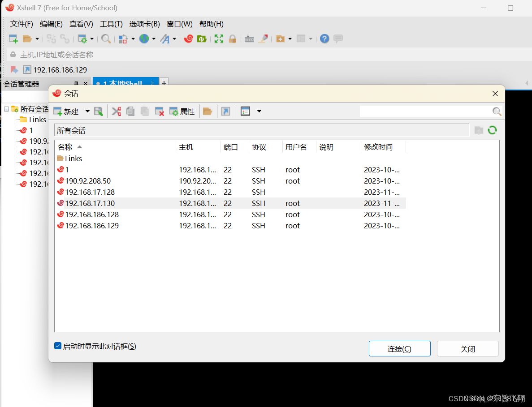Collapse the 所有会话 tree node in Session Manager
532x407 pixels.
(x=6, y=109)
